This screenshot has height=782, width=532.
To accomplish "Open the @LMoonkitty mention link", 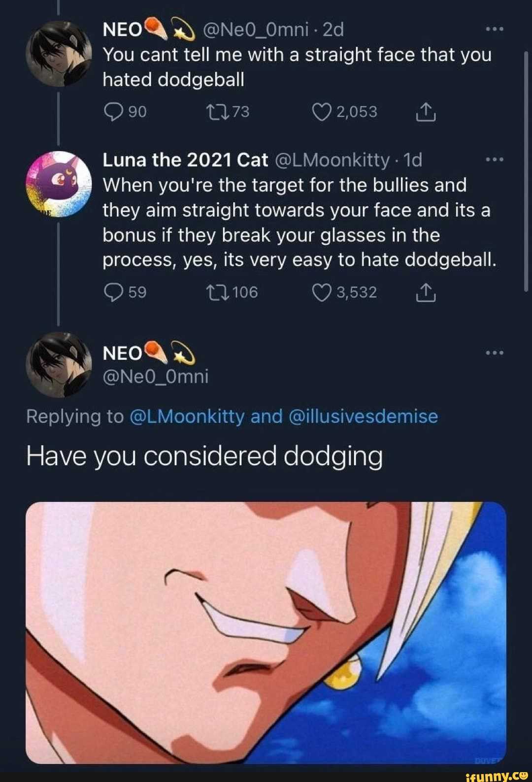I will [187, 417].
